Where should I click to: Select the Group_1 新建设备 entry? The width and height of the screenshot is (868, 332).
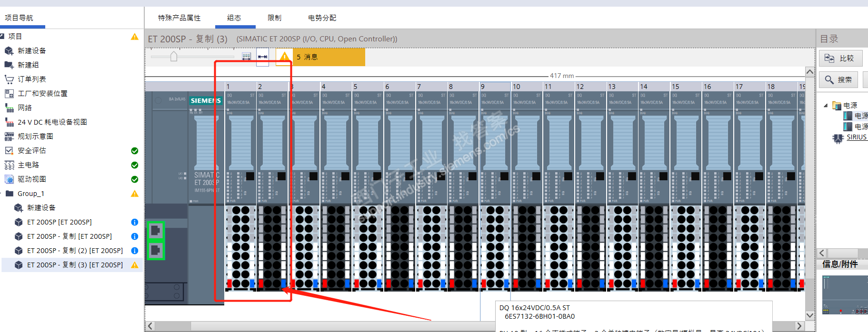[41, 208]
